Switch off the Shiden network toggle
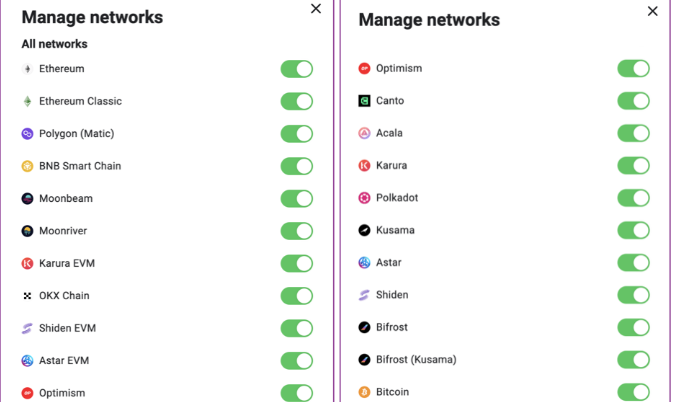The height and width of the screenshot is (402, 676). click(633, 295)
